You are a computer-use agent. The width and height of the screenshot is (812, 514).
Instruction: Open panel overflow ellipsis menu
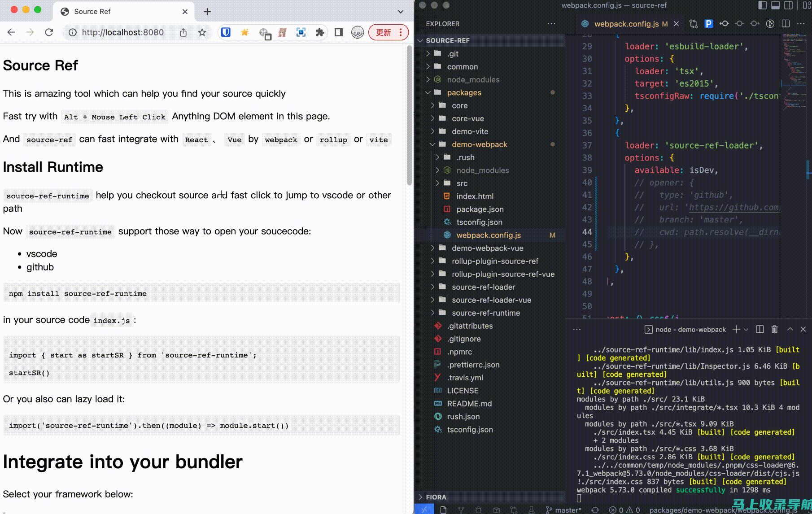click(577, 329)
